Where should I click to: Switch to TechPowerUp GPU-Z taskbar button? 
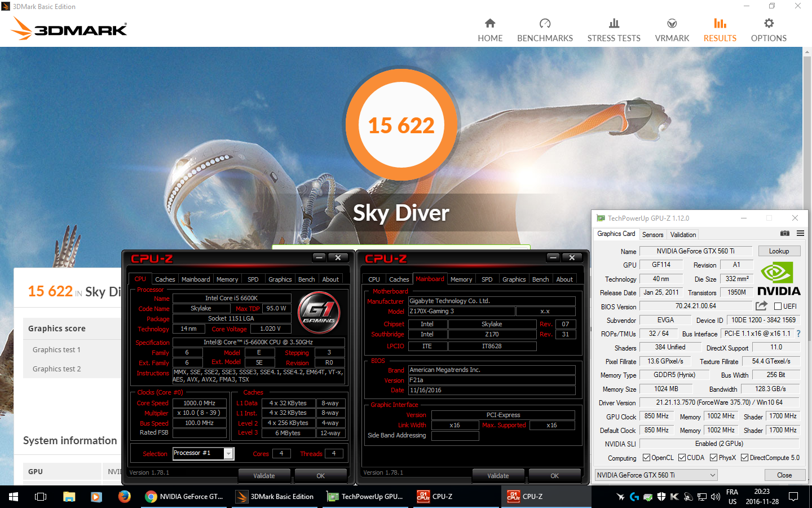pos(365,497)
